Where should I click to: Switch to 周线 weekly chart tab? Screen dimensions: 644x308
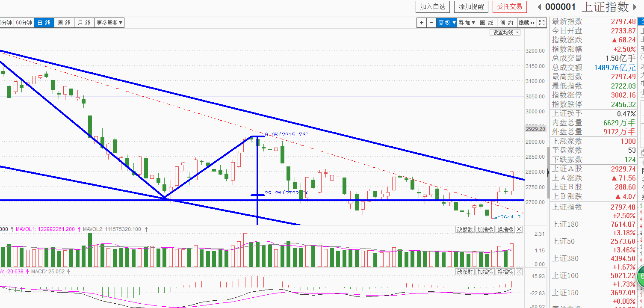click(64, 23)
